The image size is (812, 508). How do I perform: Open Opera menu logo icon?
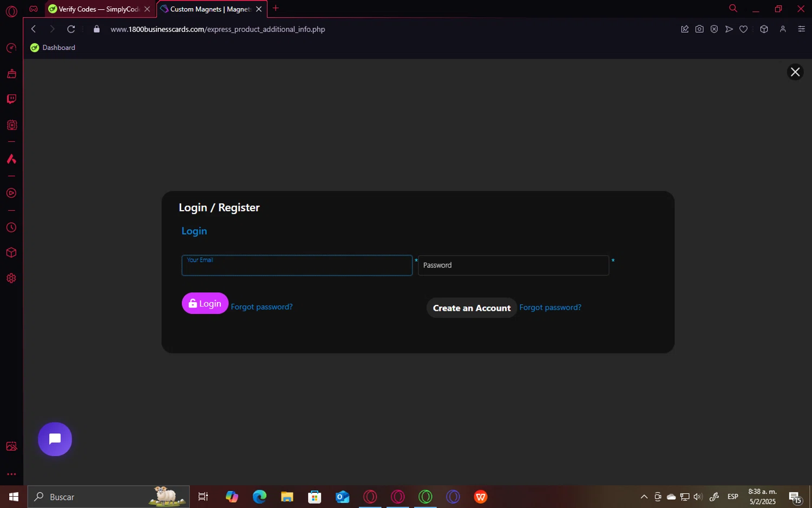coord(11,11)
